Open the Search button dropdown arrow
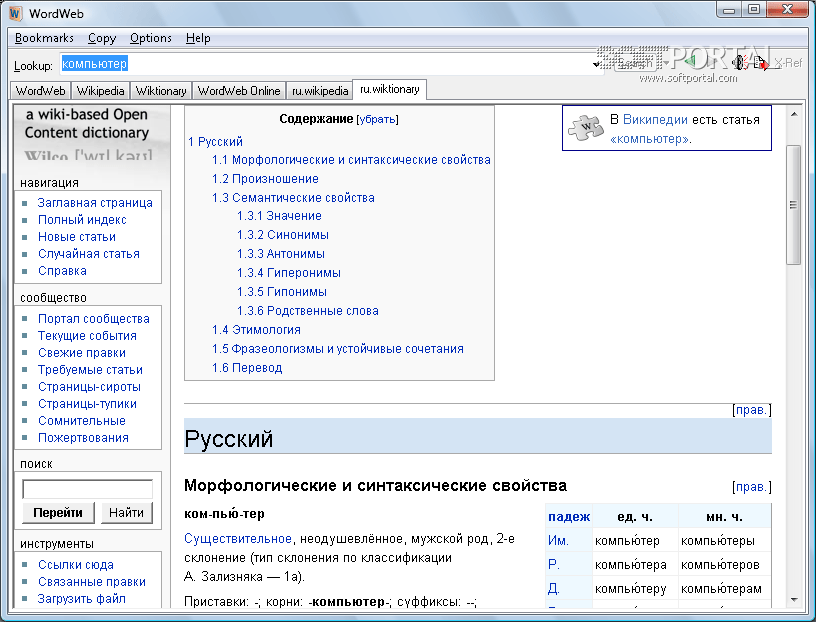This screenshot has width=816, height=622. (x=667, y=62)
